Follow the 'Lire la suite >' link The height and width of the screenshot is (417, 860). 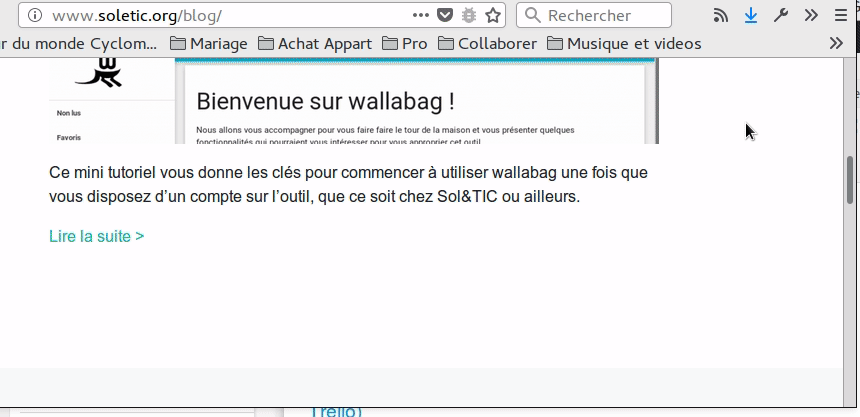[x=97, y=236]
